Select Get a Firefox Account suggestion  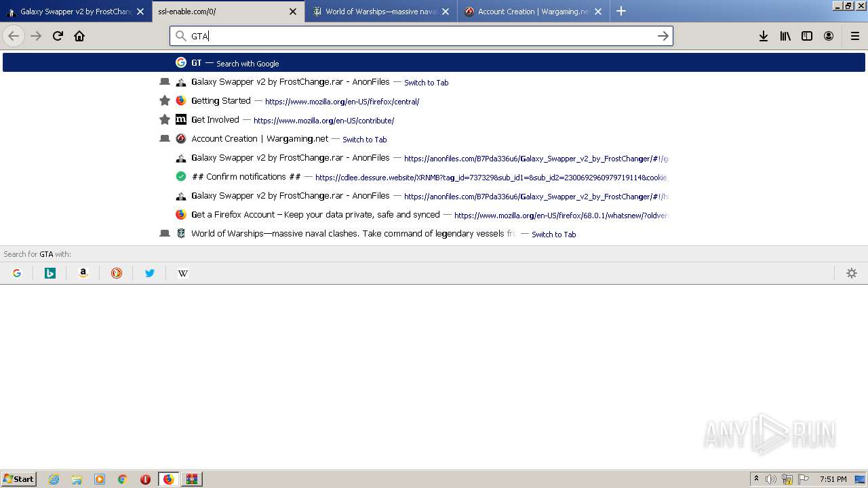[x=434, y=215]
